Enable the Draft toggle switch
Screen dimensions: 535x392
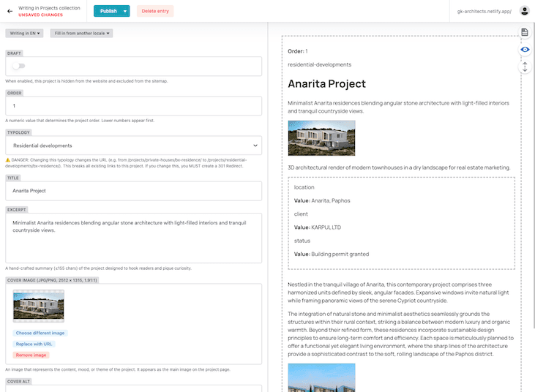coord(19,66)
